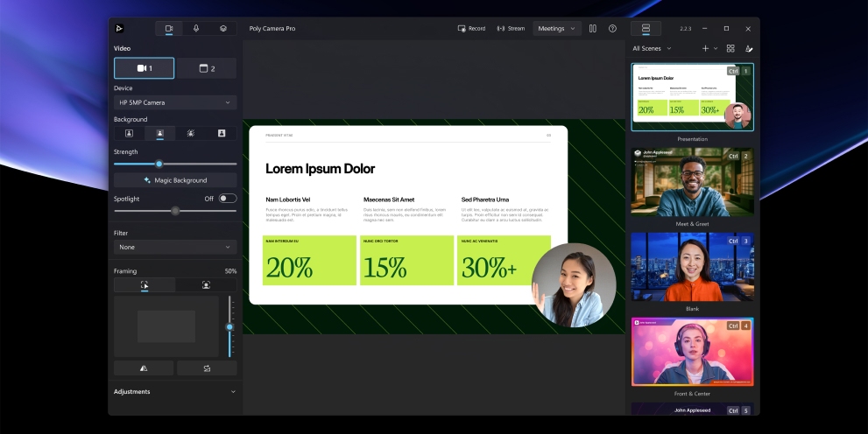Click the flip horizontal mirror icon
Screen dimensions: 868x434
(144, 368)
